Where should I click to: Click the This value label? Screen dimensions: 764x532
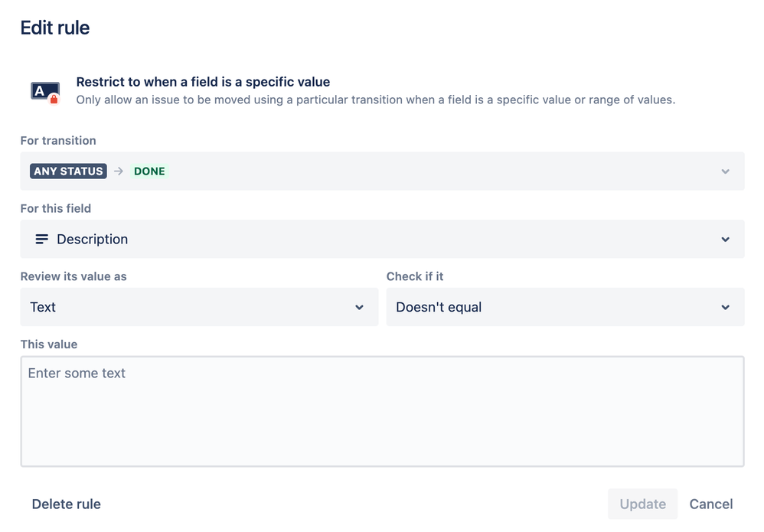coord(49,344)
